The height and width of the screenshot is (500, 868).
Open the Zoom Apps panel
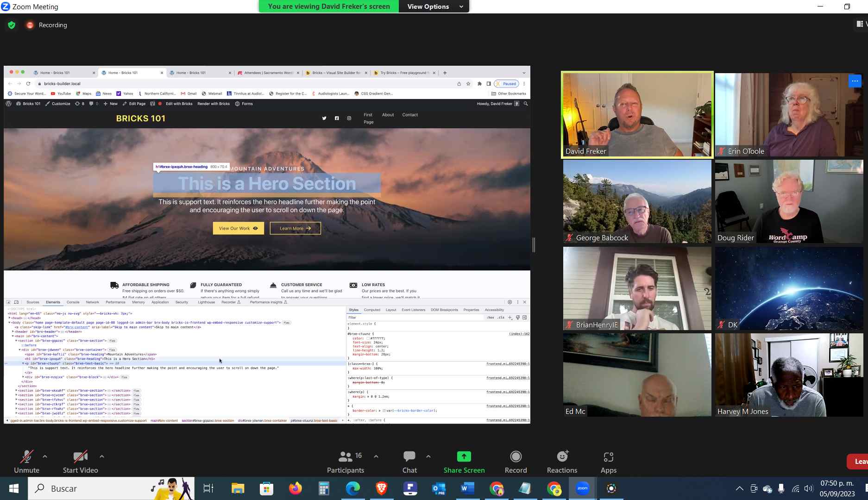tap(608, 462)
